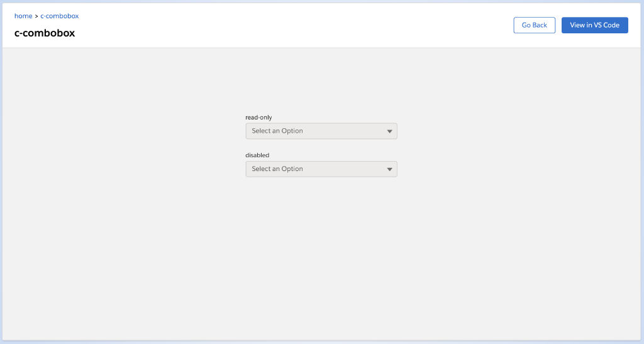Click placeholder text in the disabled combobox
This screenshot has width=644, height=344.
pyautogui.click(x=277, y=169)
